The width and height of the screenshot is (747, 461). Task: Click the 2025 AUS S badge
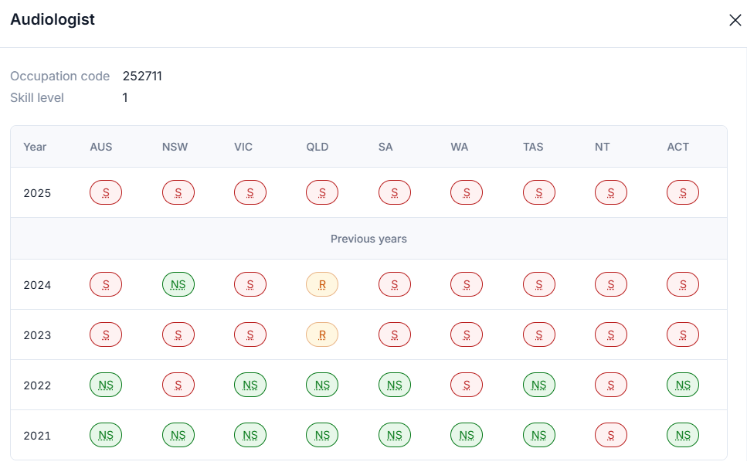(106, 193)
